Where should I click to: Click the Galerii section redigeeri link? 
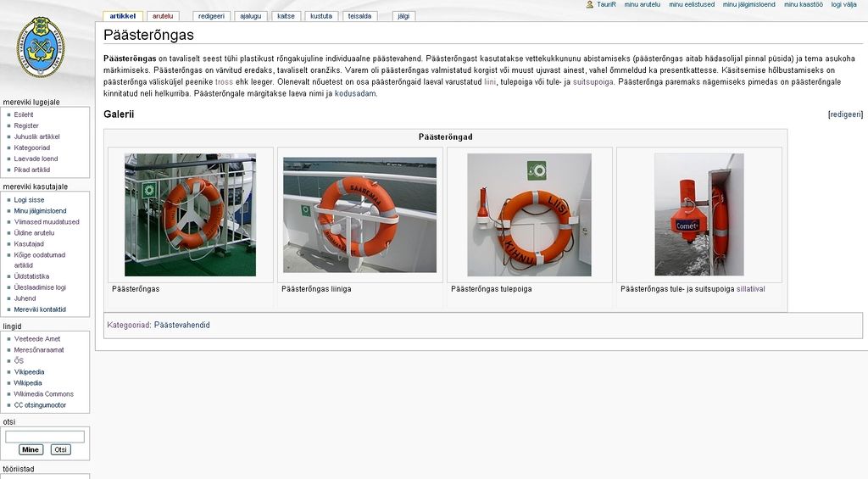[845, 114]
